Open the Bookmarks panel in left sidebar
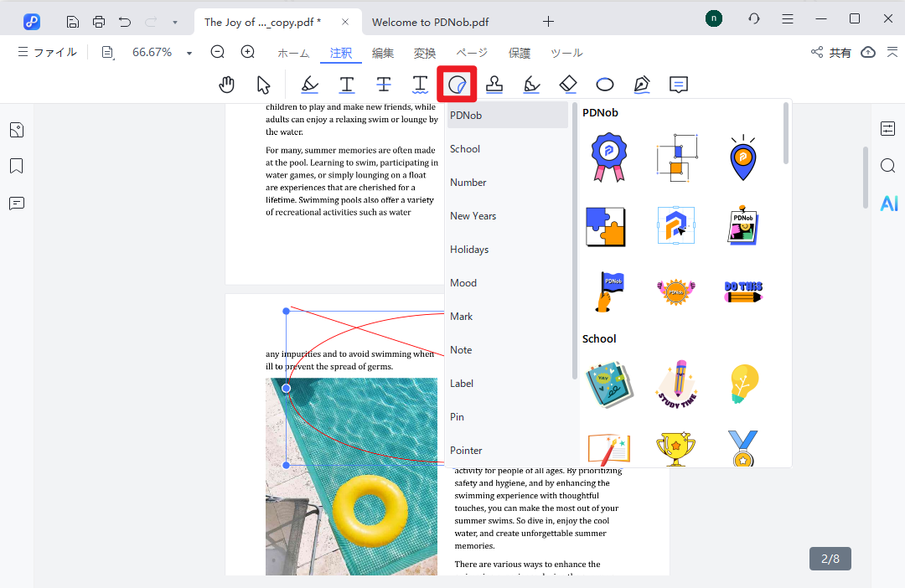905x588 pixels. pos(17,166)
